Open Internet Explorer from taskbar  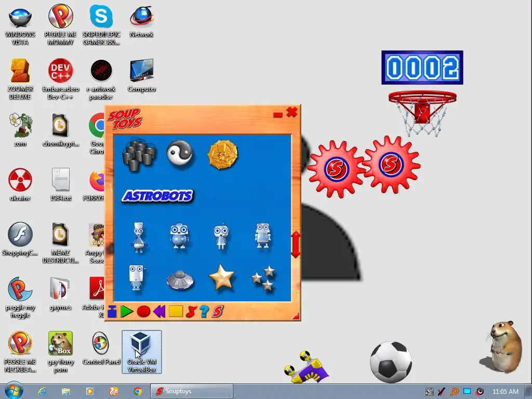(x=42, y=391)
